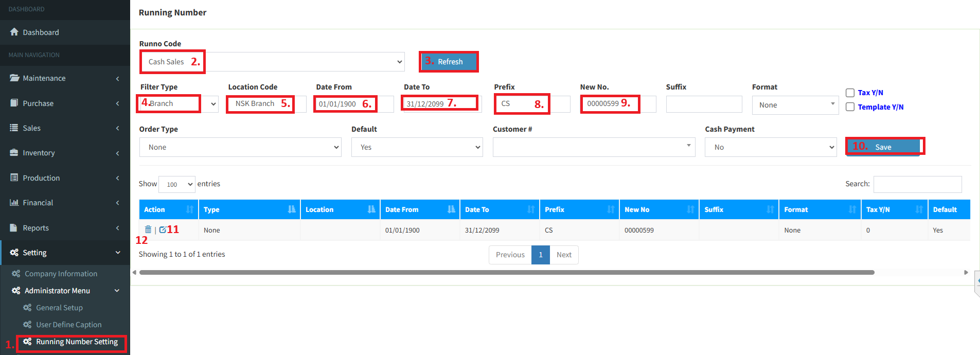Sort table by Date From column icon
The image size is (980, 355).
451,209
